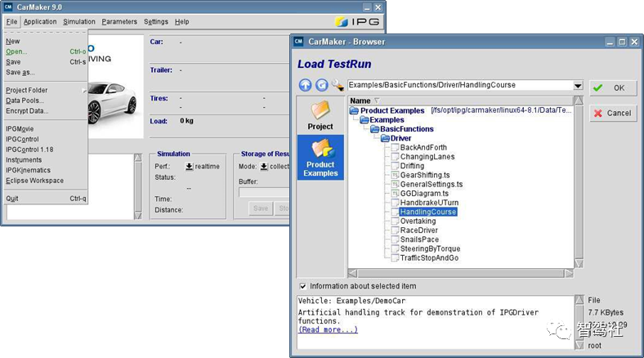Select RaceDriver test run
644x358 pixels.
[x=419, y=230]
